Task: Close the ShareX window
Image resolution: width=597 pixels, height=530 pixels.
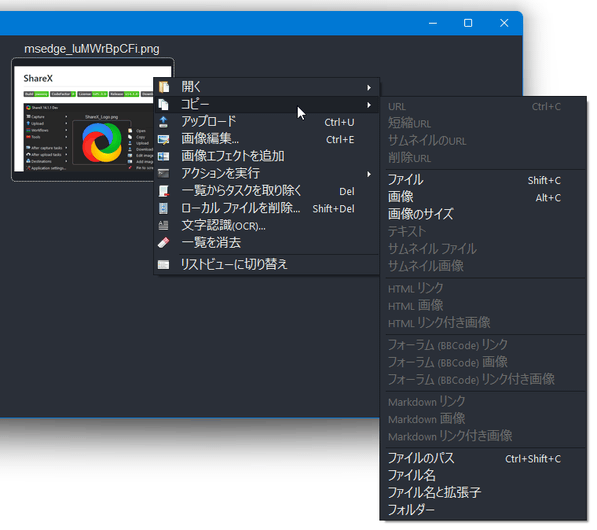Action: pyautogui.click(x=504, y=23)
